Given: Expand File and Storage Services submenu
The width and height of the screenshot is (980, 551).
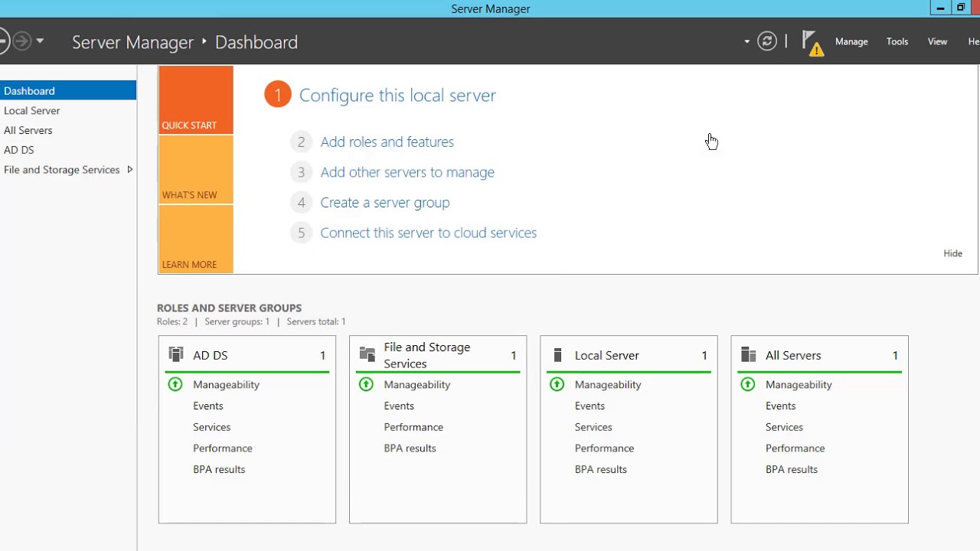Looking at the screenshot, I should tap(130, 169).
